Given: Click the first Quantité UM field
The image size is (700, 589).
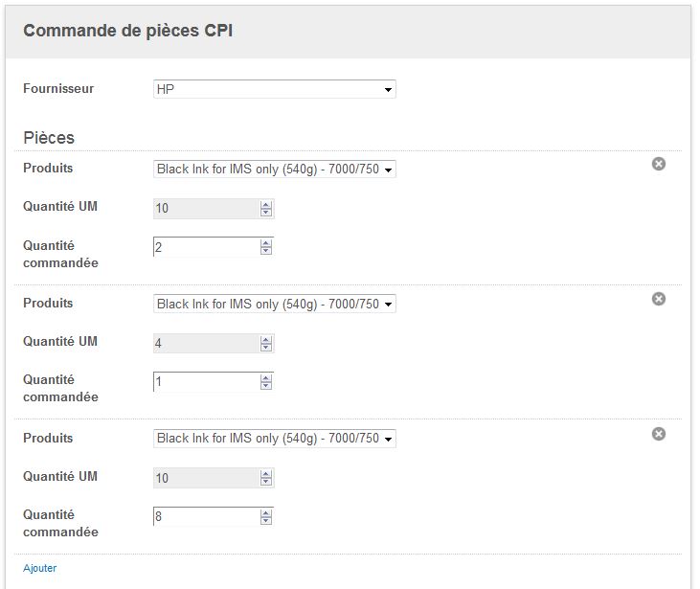Looking at the screenshot, I should [206, 208].
